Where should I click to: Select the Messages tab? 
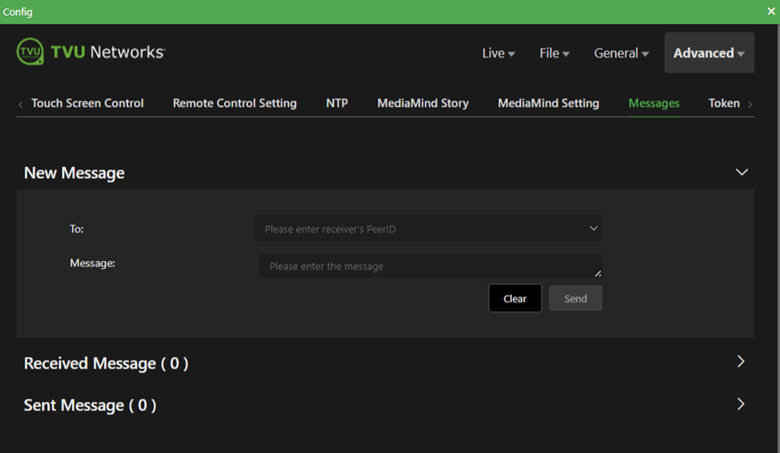(x=653, y=103)
